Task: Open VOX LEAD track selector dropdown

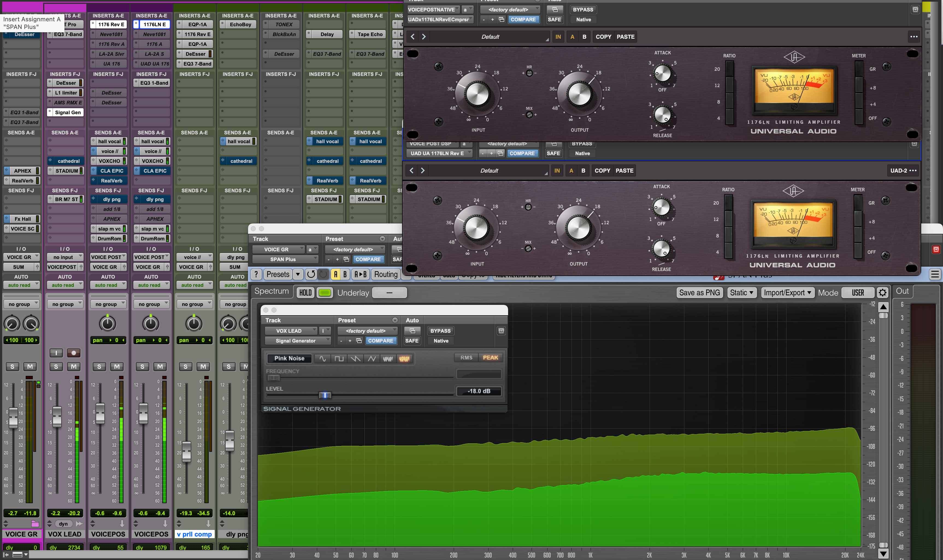Action: [x=291, y=331]
